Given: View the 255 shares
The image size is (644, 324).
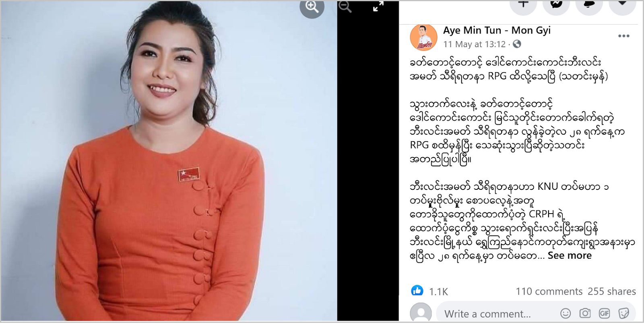Looking at the screenshot, I should pos(612,291).
